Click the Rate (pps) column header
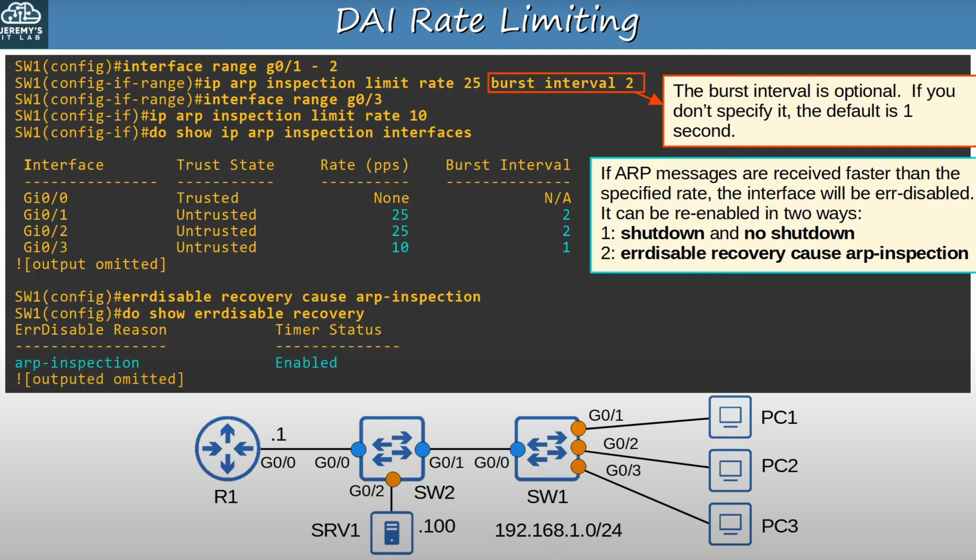This screenshot has width=976, height=560. tap(364, 165)
